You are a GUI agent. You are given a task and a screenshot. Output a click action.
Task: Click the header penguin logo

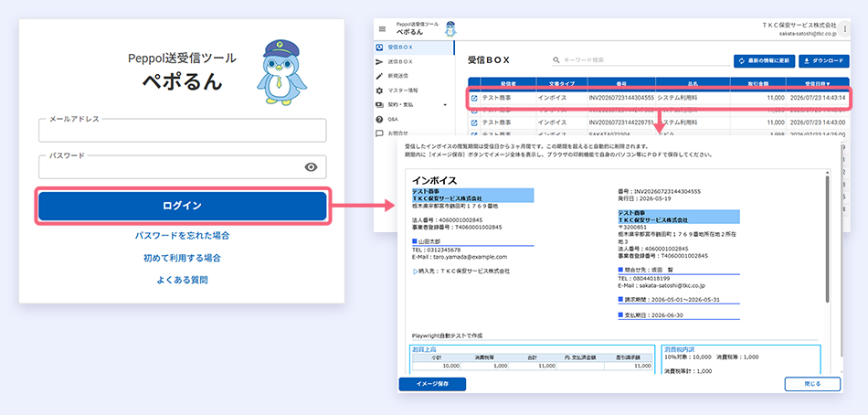450,29
